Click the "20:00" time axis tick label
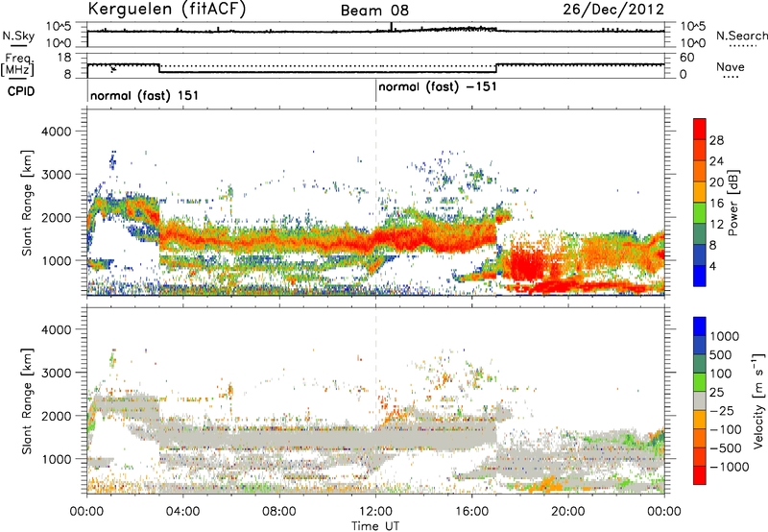Viewport: 768px width, 532px height. (568, 512)
